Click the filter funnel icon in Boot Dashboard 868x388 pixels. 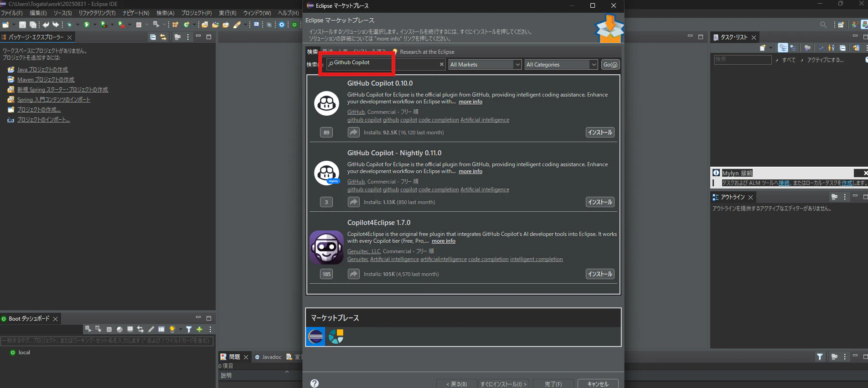coord(189,329)
